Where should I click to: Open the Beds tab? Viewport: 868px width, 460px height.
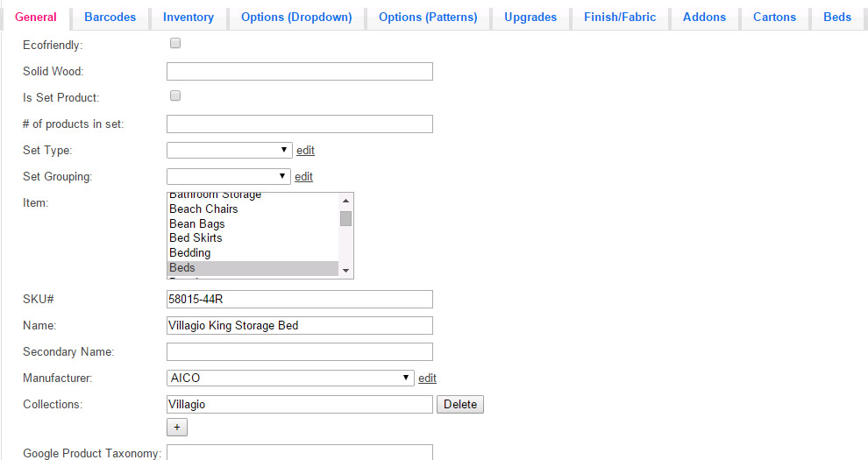[837, 18]
